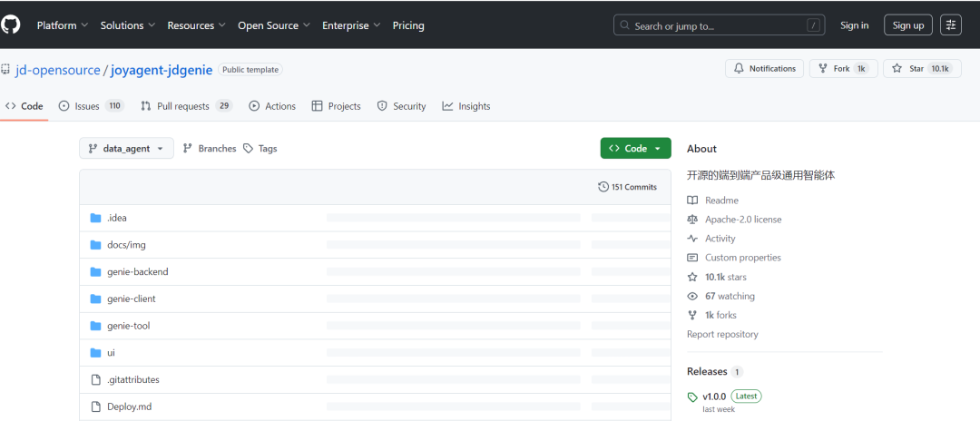Click the Public template label
The width and height of the screenshot is (980, 421).
[250, 70]
